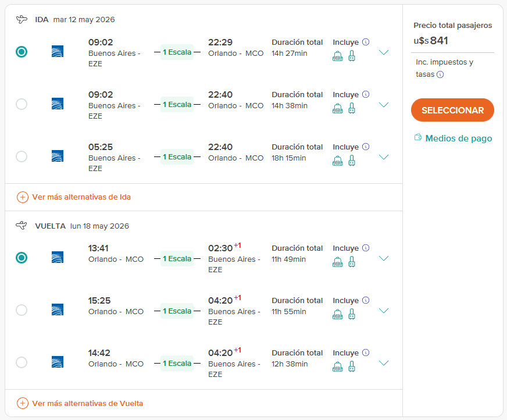Click '1 Escala' badge on 13:41 return flight
The image size is (507, 420).
coord(177,258)
